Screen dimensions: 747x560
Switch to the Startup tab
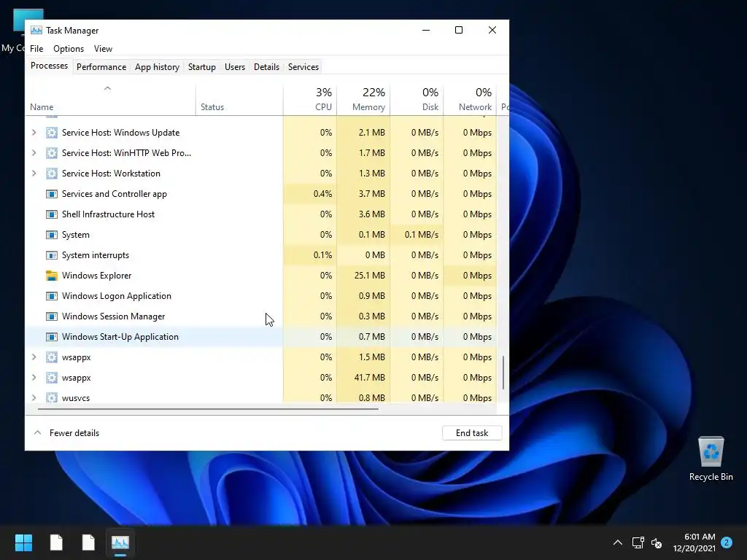pos(202,66)
